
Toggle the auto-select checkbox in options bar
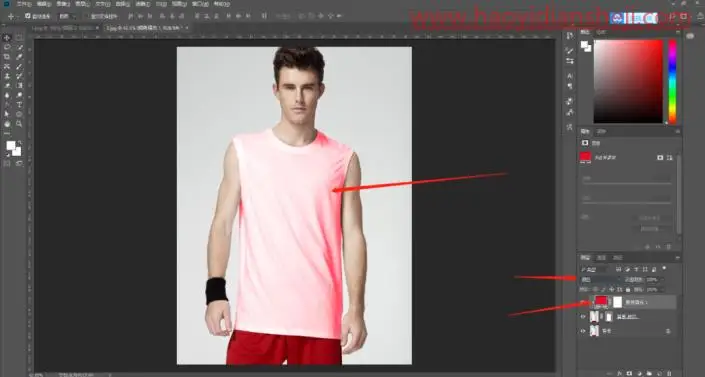click(x=28, y=16)
